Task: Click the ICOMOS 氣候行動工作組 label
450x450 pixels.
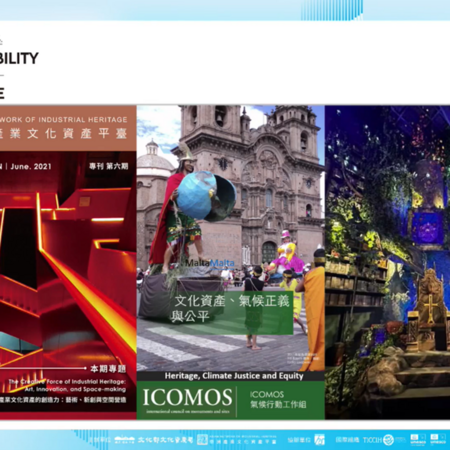Action: click(278, 399)
